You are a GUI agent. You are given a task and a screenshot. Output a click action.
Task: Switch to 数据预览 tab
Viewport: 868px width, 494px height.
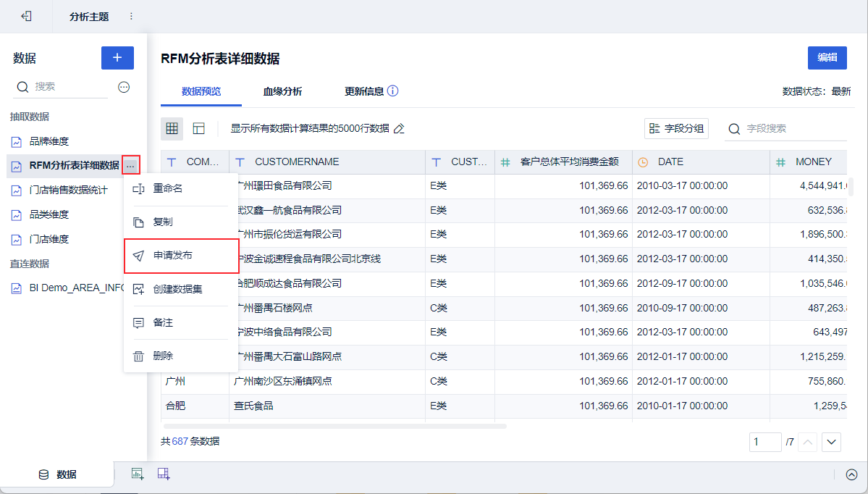click(x=201, y=91)
